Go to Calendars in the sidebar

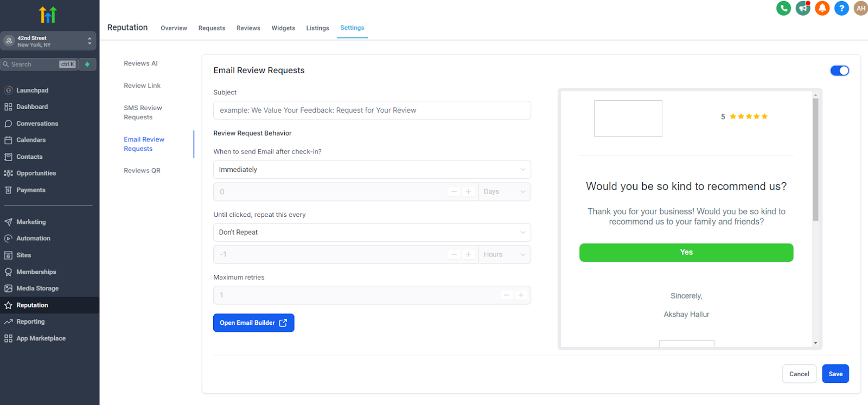click(31, 140)
